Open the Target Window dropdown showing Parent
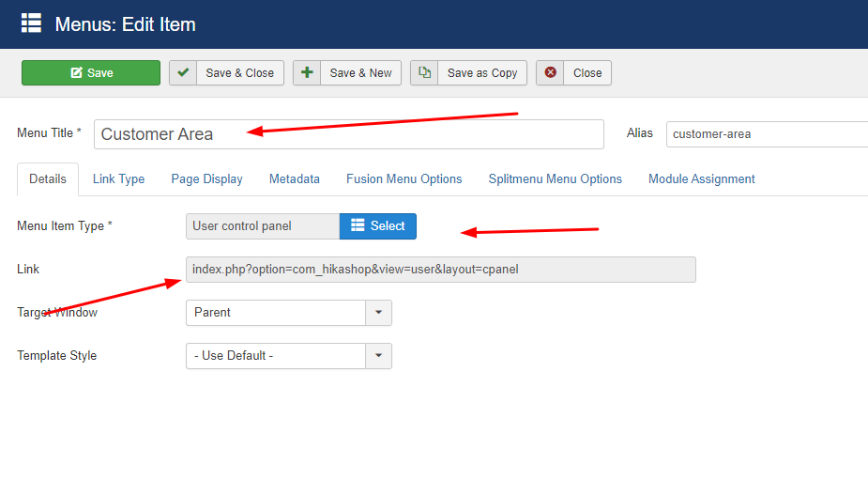The height and width of the screenshot is (480, 868). pos(289,313)
